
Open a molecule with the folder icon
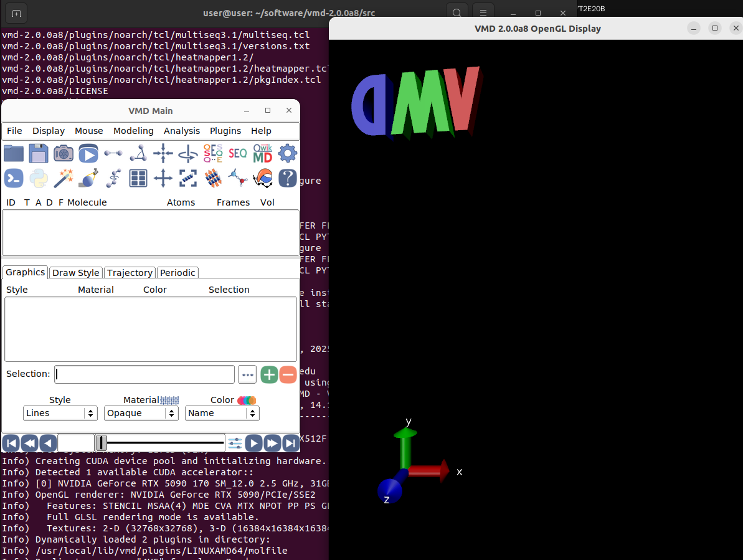(x=14, y=153)
